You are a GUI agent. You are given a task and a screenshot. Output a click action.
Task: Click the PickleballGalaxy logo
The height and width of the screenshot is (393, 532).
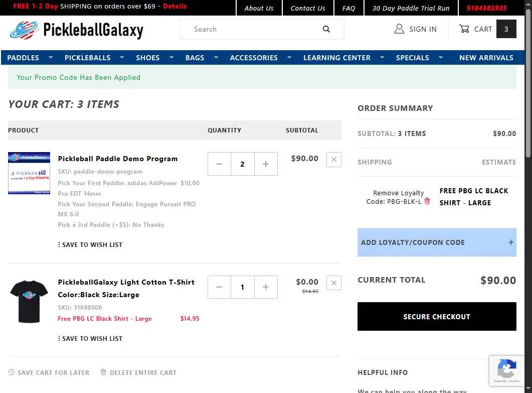pyautogui.click(x=76, y=30)
